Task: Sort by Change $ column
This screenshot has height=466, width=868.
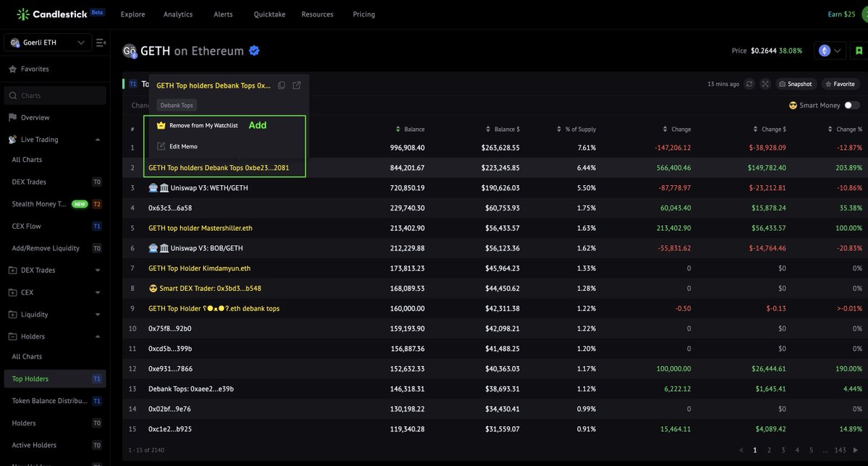Action: click(770, 129)
